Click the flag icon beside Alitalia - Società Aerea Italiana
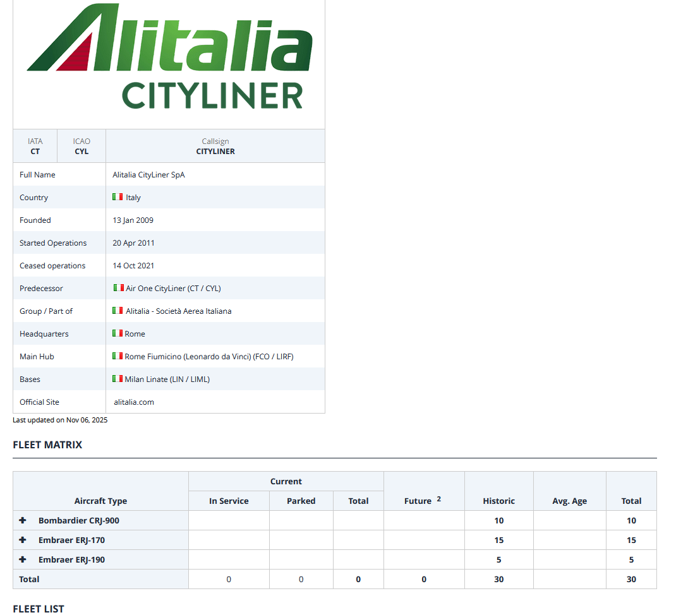Viewport: 700px width, 615px height. pos(118,311)
